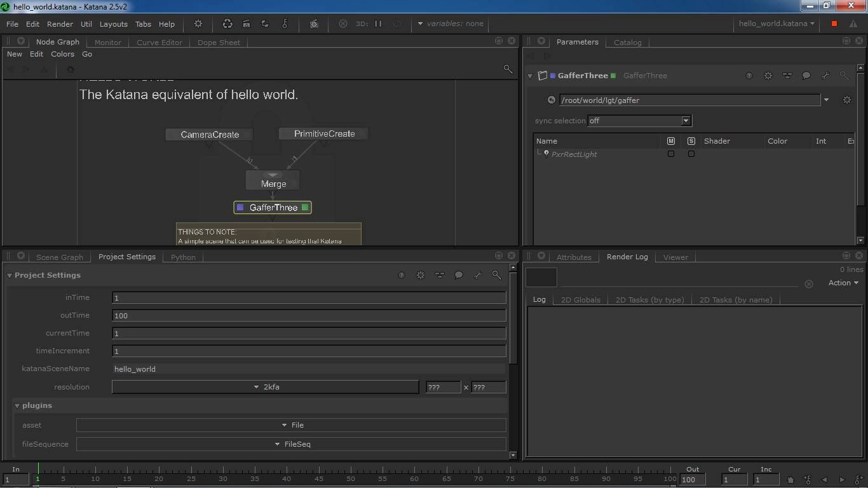Open the Layouts menu
868x488 pixels.
pos(114,24)
